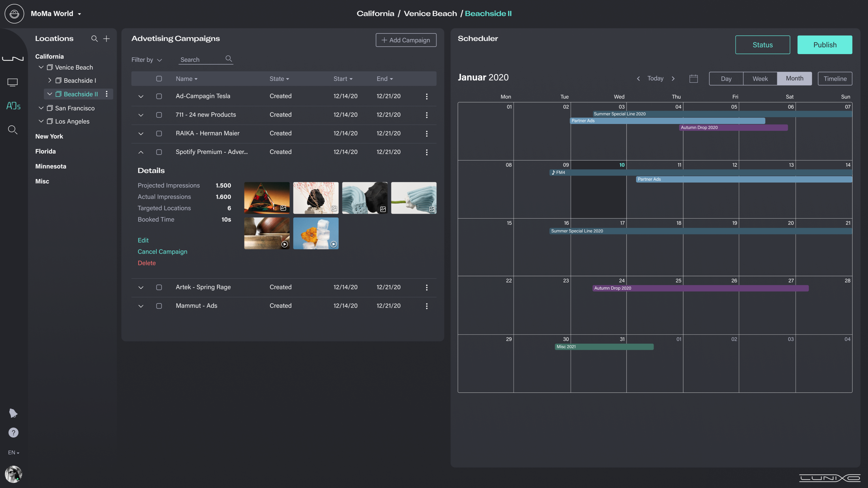868x488 pixels.
Task: Check the Ad-Campagin Tesla checkbox
Action: point(159,97)
